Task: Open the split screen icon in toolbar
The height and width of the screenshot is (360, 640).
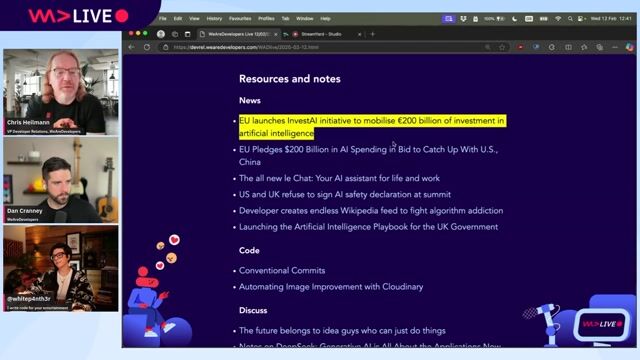Action: pyautogui.click(x=568, y=47)
